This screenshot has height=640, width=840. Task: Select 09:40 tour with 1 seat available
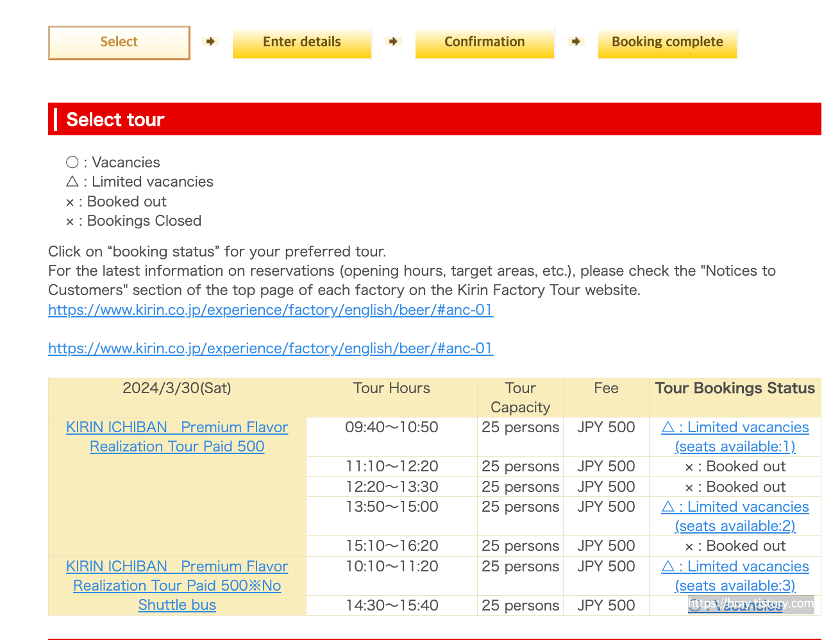click(735, 437)
